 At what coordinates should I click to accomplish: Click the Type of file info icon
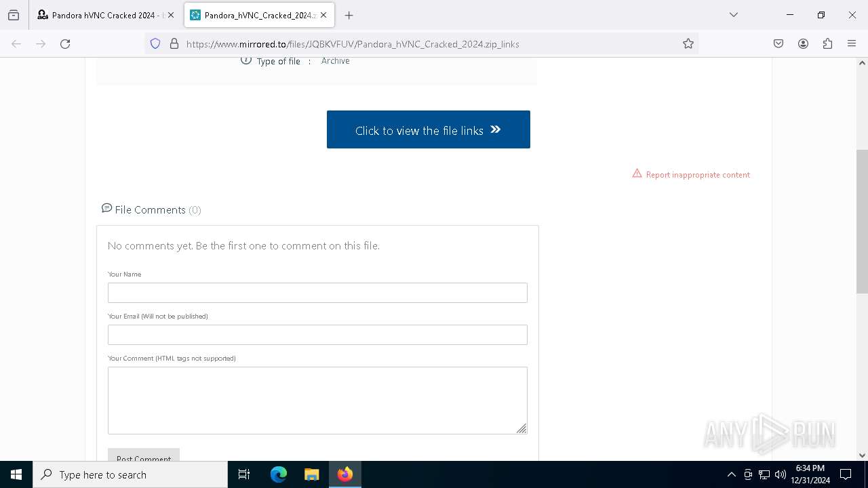(246, 60)
